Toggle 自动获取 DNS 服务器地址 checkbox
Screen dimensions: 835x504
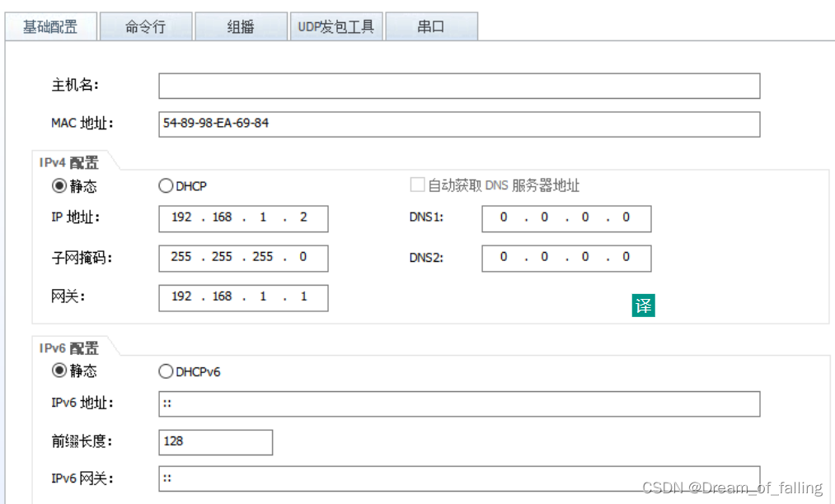coord(417,185)
